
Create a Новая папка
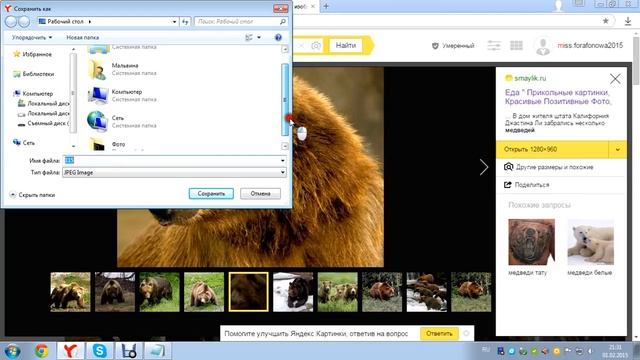(x=82, y=38)
